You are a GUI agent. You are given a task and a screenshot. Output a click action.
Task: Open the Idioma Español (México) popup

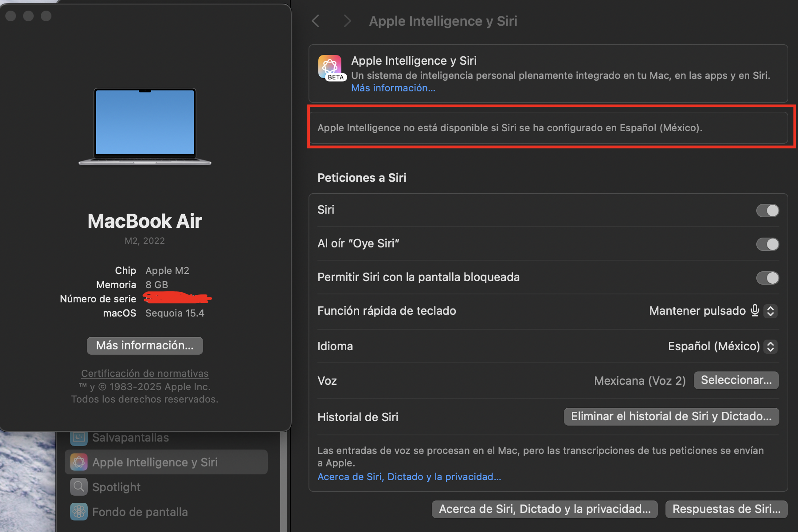tap(771, 346)
